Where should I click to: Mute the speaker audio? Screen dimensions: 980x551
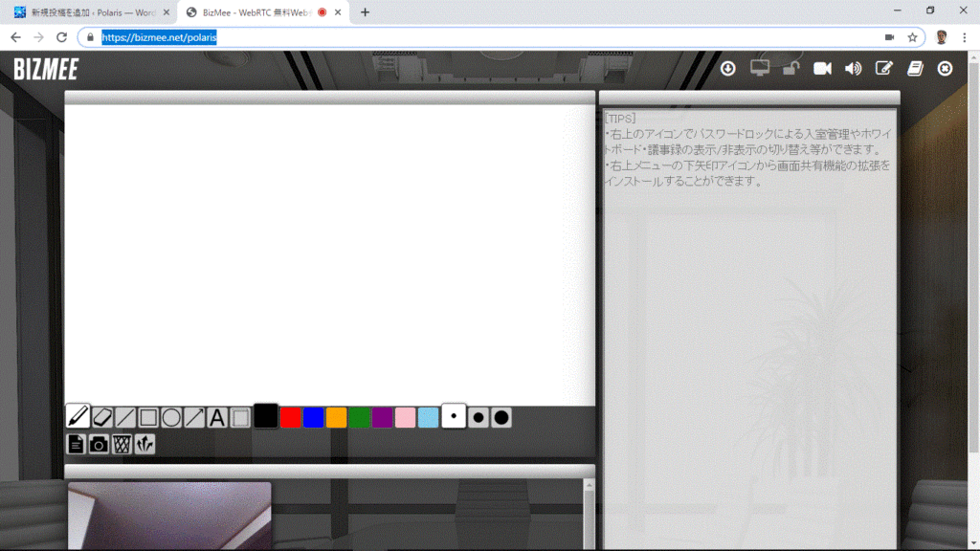tap(853, 68)
